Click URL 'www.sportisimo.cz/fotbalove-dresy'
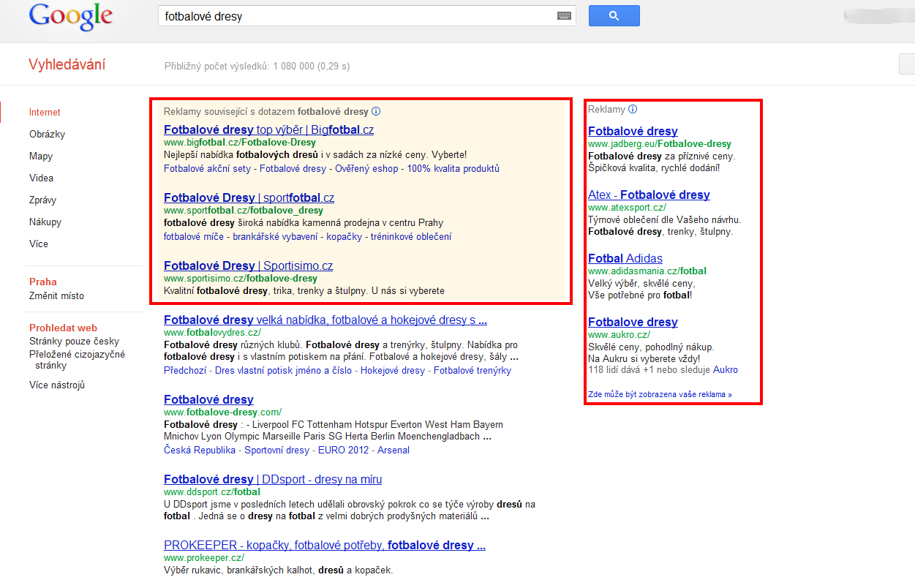Screen dimensions: 915x588 pos(241,279)
